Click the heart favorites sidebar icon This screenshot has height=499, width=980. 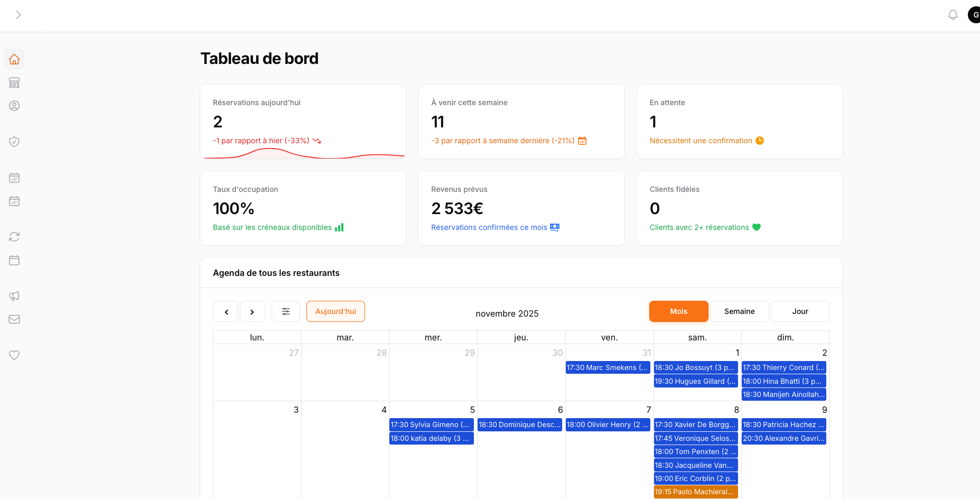(x=14, y=355)
